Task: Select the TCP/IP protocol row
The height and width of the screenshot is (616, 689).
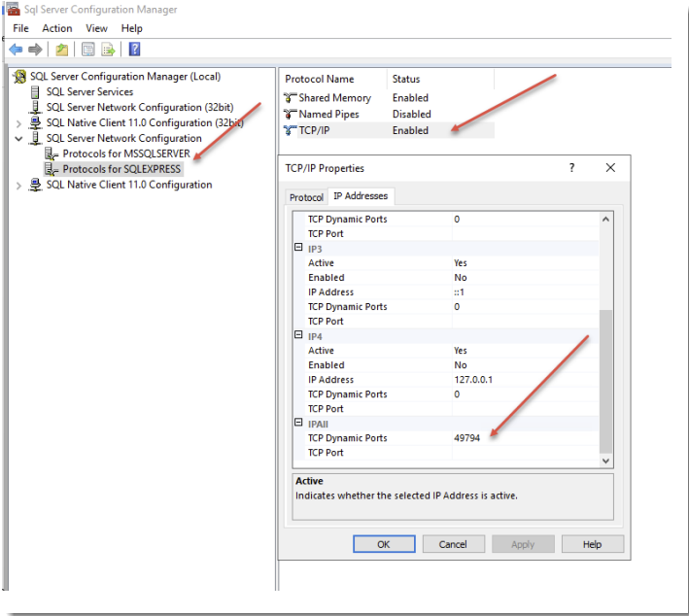Action: [x=389, y=130]
